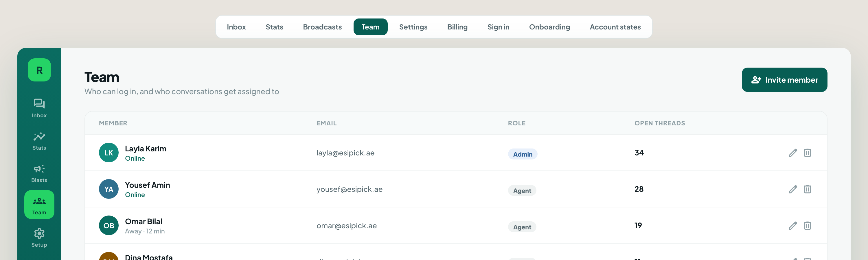The image size is (868, 260).
Task: Click open threads count 34
Action: click(639, 153)
